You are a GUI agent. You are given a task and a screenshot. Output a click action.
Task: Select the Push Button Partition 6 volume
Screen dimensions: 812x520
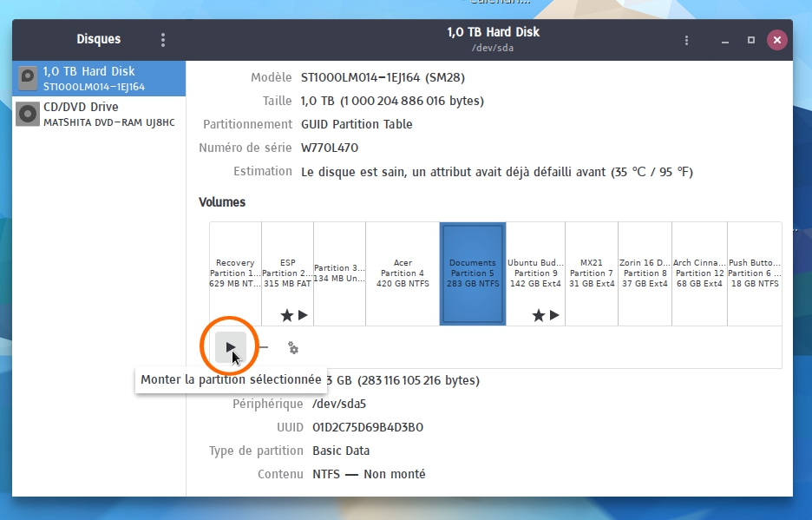coord(754,273)
